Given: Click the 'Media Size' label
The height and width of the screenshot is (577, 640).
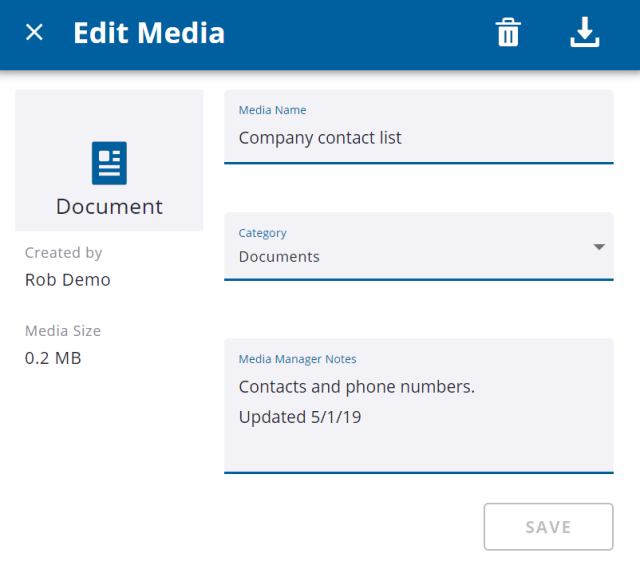Looking at the screenshot, I should point(63,331).
